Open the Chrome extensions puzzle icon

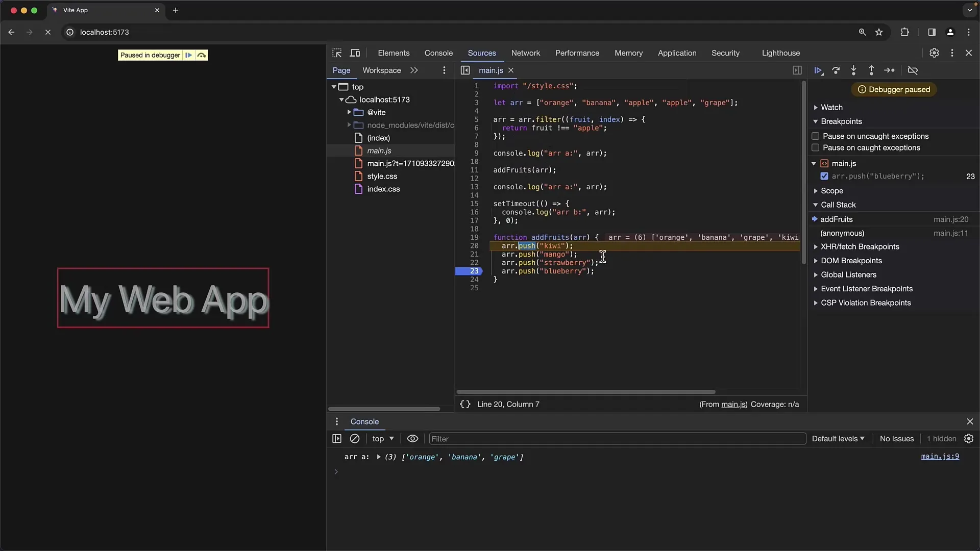[904, 32]
